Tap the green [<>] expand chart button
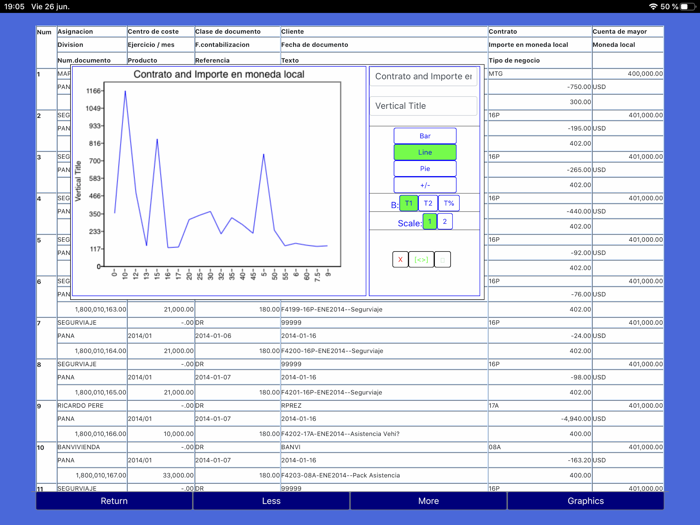Viewport: 700px width, 525px height. pos(421,259)
